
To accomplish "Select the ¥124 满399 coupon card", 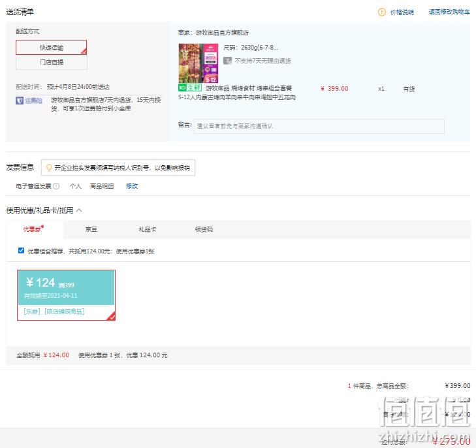I will point(66,295).
